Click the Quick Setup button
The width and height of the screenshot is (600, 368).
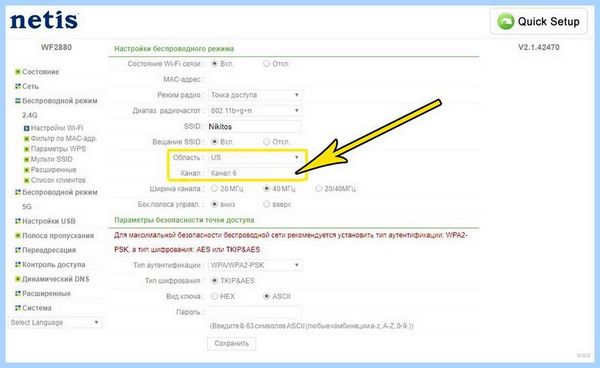pyautogui.click(x=538, y=21)
